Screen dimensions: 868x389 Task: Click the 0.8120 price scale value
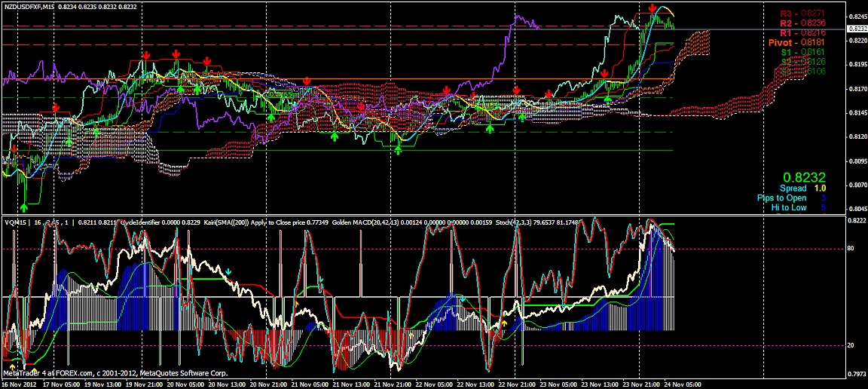(857, 136)
